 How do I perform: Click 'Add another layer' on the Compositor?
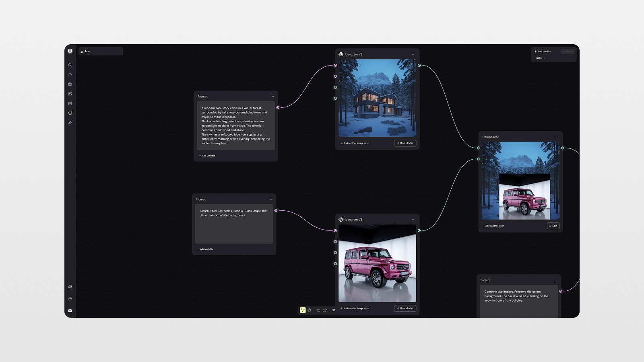pos(493,226)
